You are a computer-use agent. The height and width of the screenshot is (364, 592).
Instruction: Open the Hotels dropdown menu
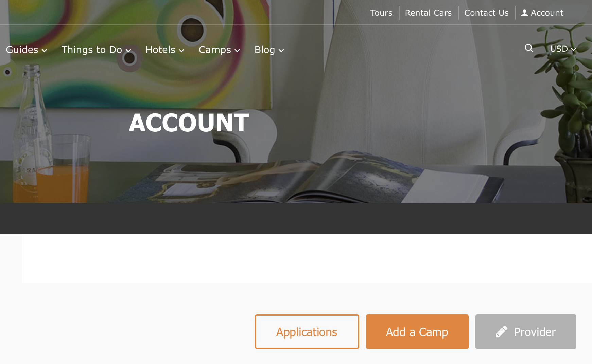click(x=165, y=50)
